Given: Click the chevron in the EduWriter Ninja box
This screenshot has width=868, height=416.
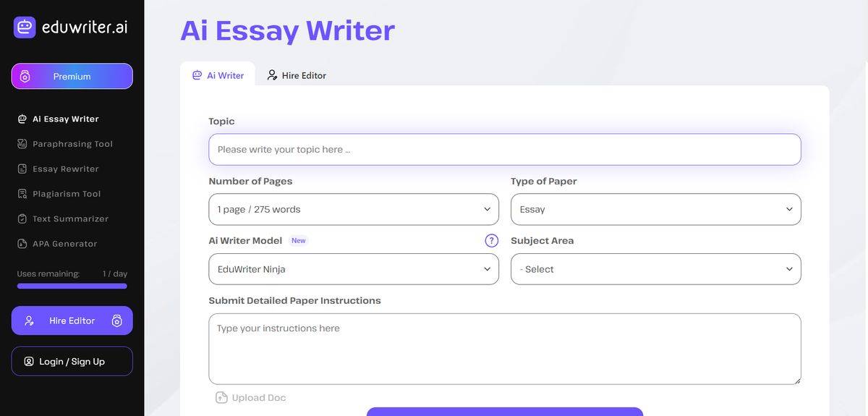Looking at the screenshot, I should click(x=487, y=269).
